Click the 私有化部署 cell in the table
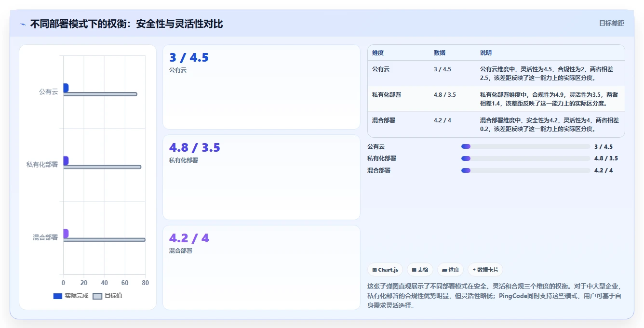This screenshot has width=644, height=328. click(x=387, y=94)
